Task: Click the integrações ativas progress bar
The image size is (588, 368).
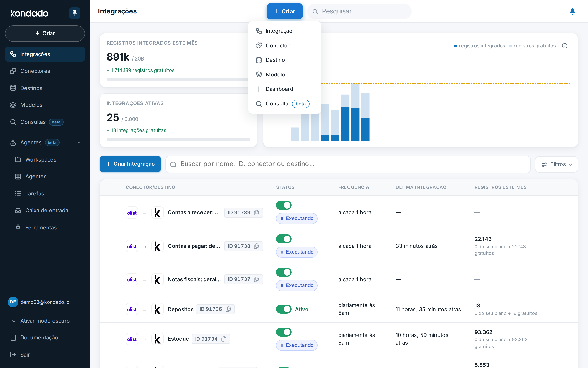Action: click(178, 140)
